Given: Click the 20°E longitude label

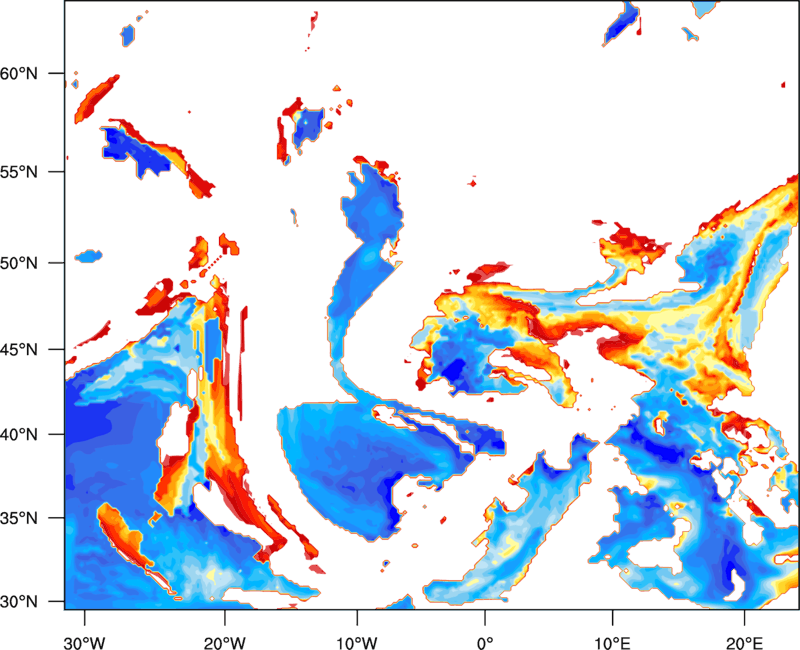Looking at the screenshot, I should coord(744,643).
